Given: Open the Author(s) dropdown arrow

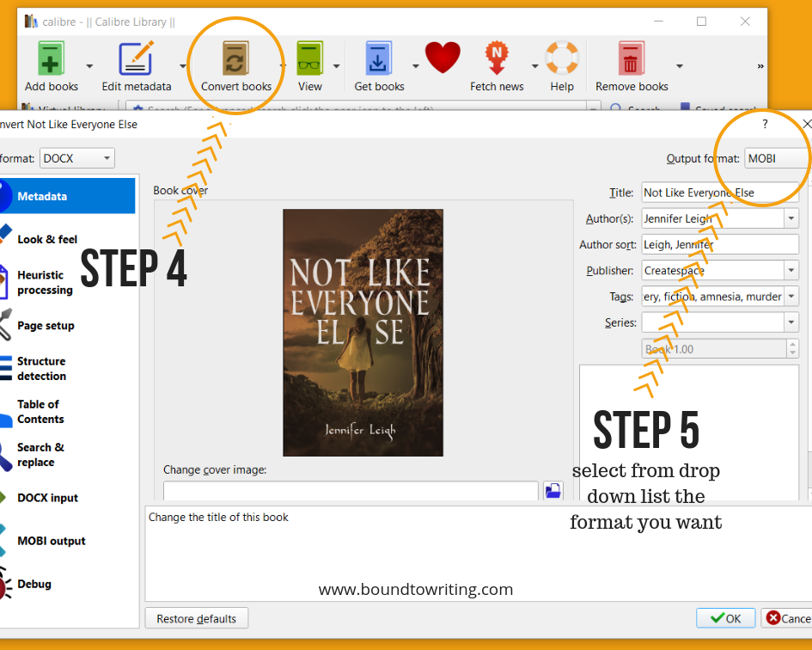Looking at the screenshot, I should 791,218.
